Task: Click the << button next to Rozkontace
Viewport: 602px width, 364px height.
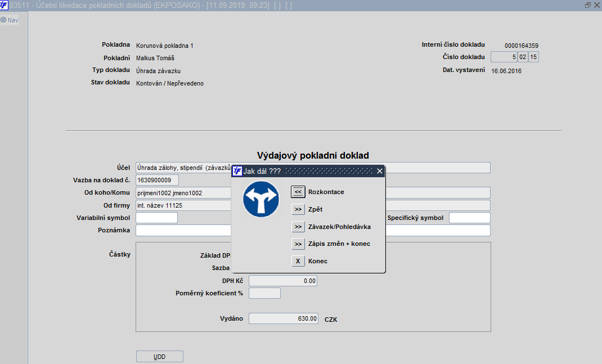Action: pyautogui.click(x=298, y=192)
